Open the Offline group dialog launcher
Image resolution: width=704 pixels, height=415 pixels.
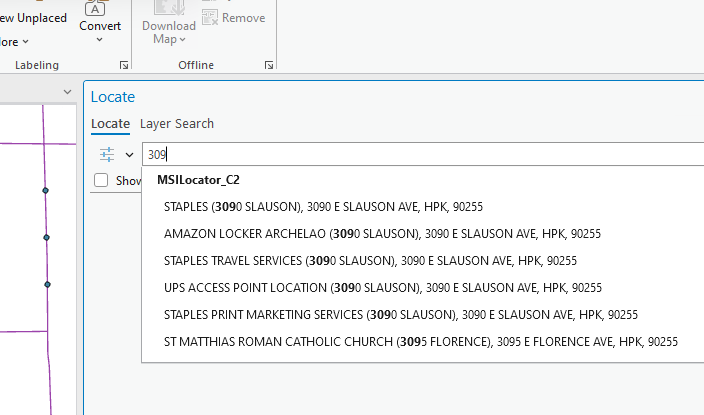(269, 66)
